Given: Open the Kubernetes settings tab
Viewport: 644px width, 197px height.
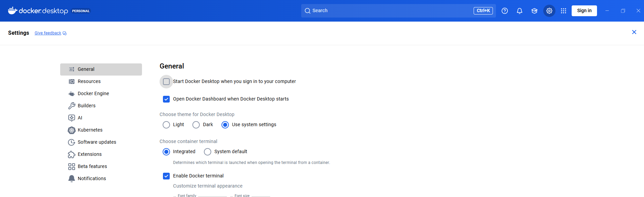Looking at the screenshot, I should pos(101,130).
